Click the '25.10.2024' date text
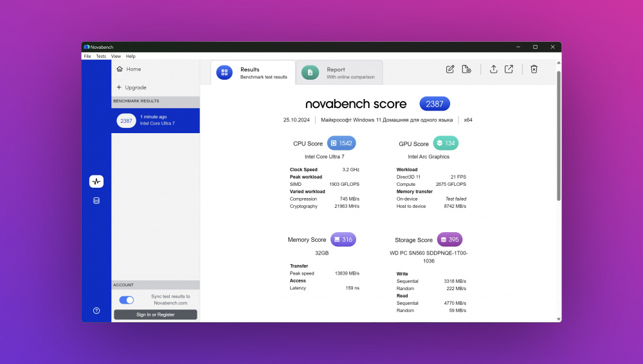Viewport: 643px width, 364px height. tap(296, 120)
